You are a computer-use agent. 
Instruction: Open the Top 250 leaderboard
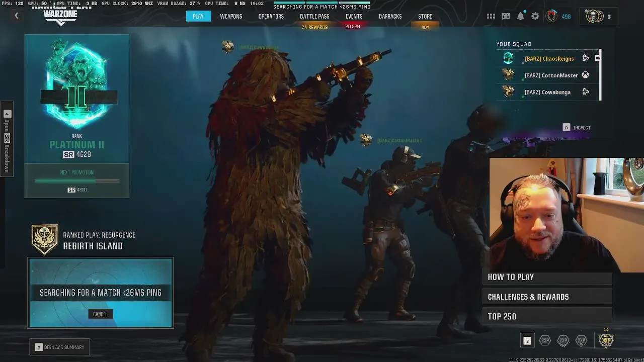click(547, 316)
